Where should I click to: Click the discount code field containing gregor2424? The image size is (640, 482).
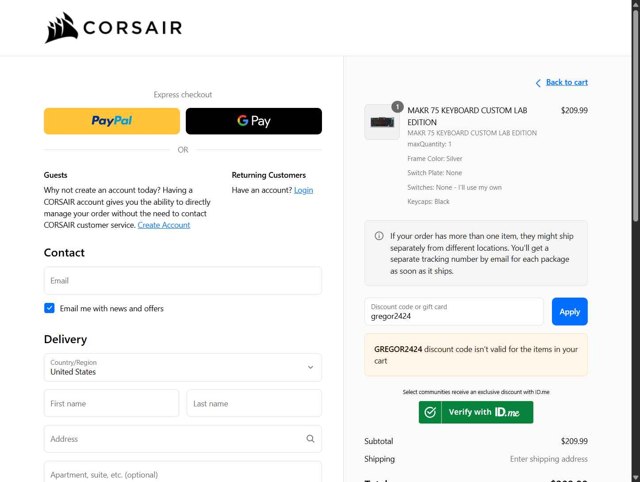(x=453, y=312)
